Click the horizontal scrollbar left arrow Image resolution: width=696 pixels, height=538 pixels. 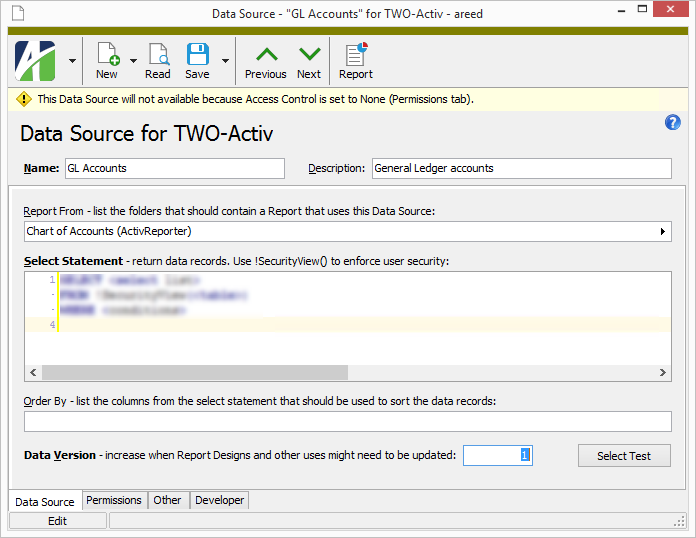point(33,372)
